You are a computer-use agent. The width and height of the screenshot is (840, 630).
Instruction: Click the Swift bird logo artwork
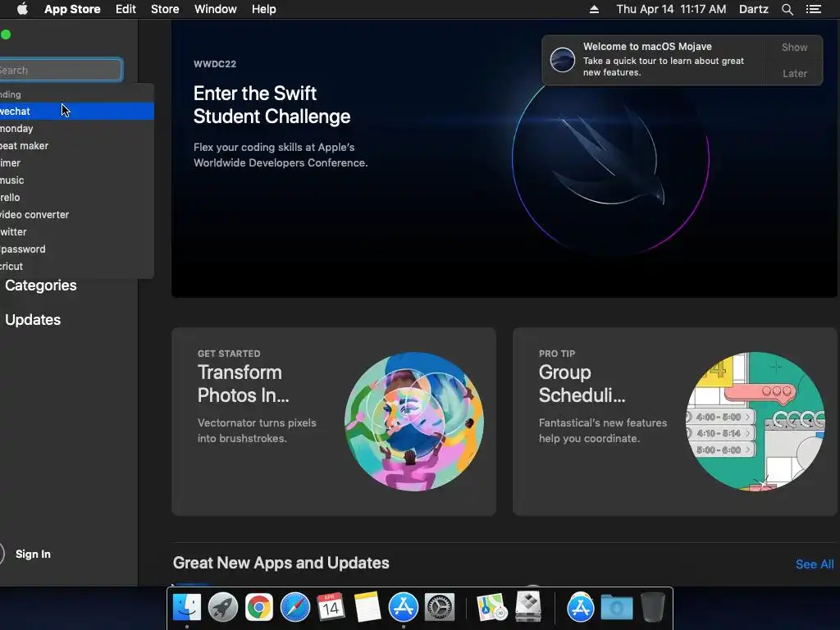pos(610,158)
